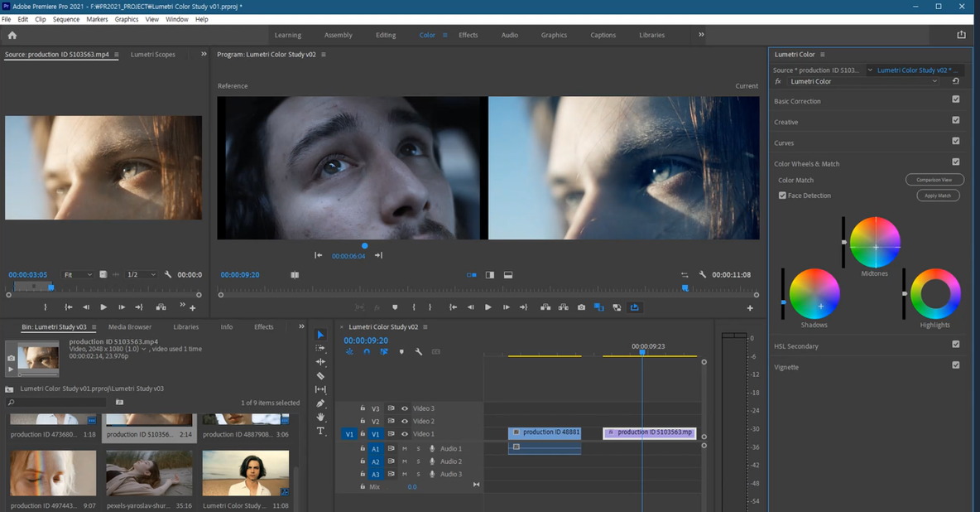Choose the Type tool
This screenshot has width=980, height=512.
(320, 431)
